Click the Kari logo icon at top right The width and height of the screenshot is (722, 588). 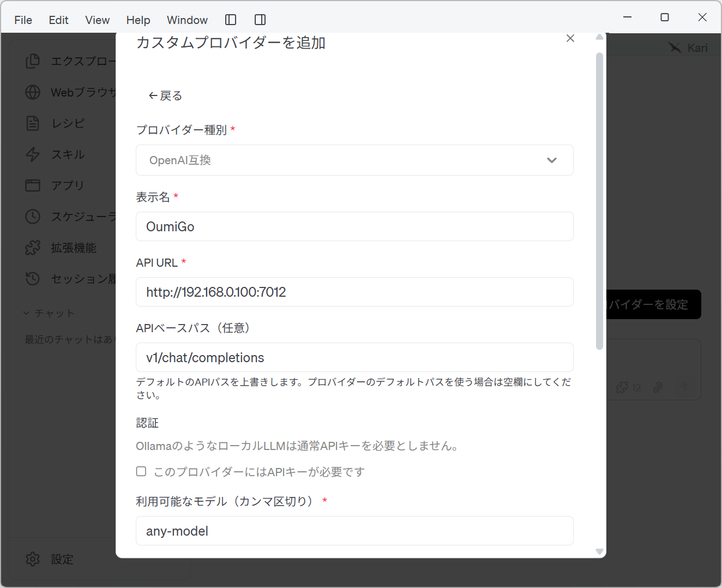coord(675,48)
